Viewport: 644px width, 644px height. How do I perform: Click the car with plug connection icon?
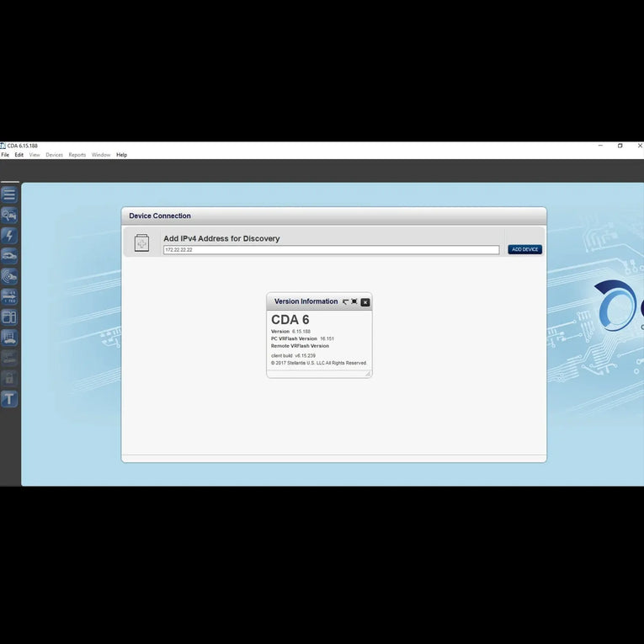click(x=9, y=256)
